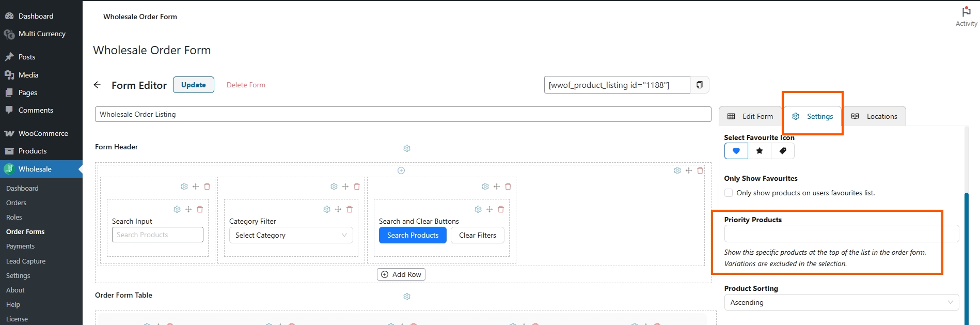
Task: Go back using the arrow beside Form Editor
Action: coord(97,85)
